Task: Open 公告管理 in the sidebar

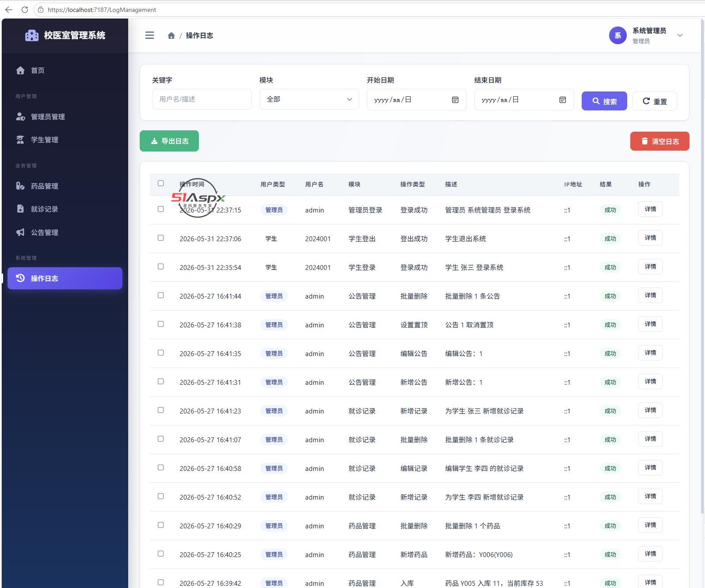Action: click(65, 232)
